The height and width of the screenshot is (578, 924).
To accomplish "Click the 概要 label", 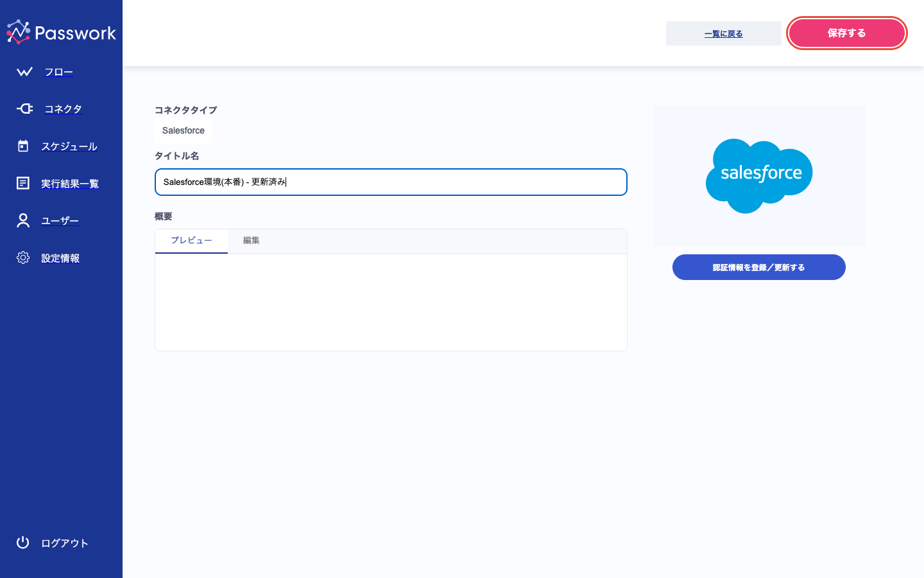I will click(x=164, y=216).
